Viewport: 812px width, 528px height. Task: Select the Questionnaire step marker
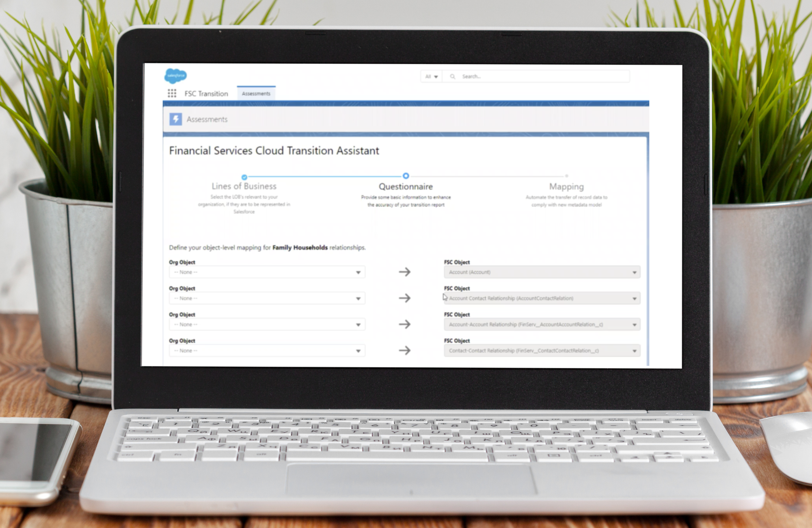point(406,176)
